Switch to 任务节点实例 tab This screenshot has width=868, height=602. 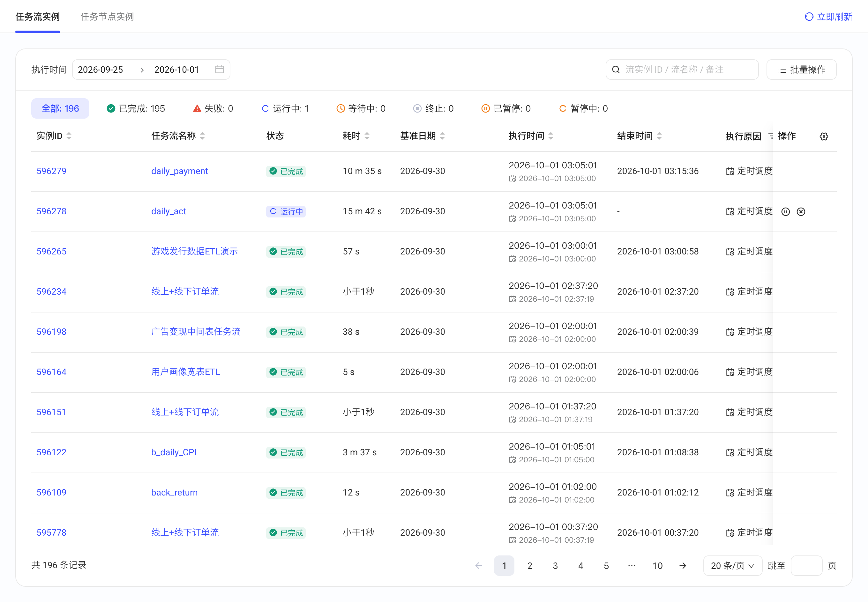tap(107, 17)
